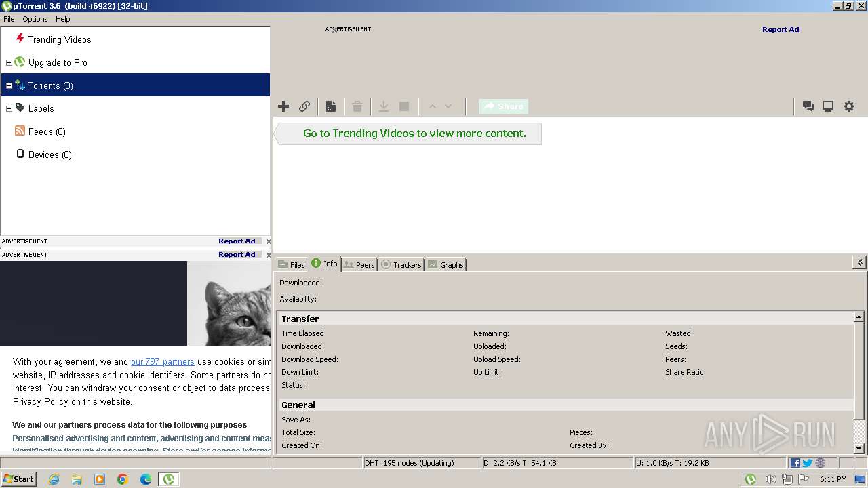Image resolution: width=868 pixels, height=488 pixels.
Task: Click the Create New Torrent file icon
Action: [x=331, y=106]
